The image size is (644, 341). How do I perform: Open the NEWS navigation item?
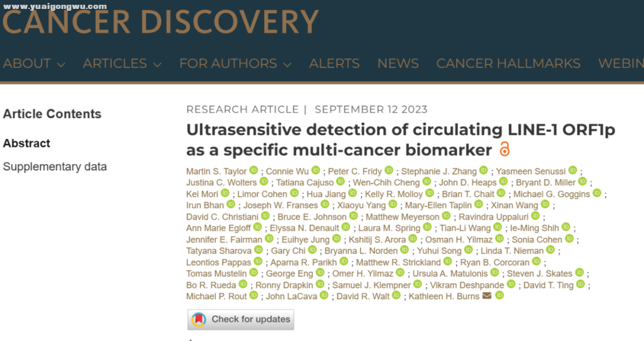click(x=398, y=64)
